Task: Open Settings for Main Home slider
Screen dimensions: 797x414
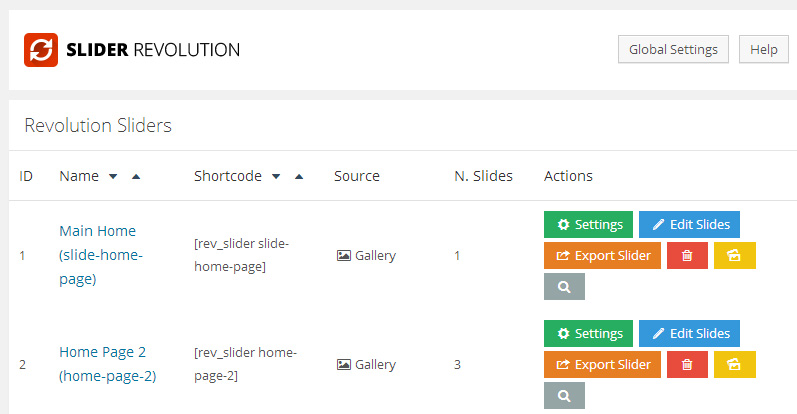Action: point(588,224)
